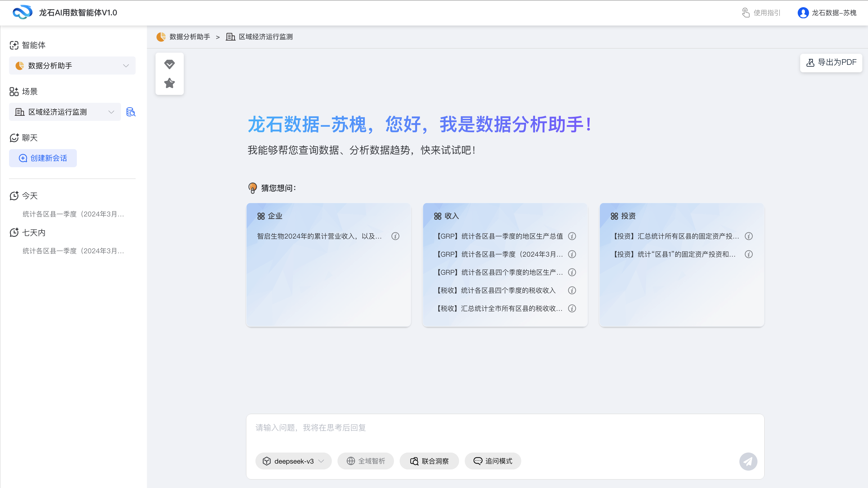The width and height of the screenshot is (868, 488).
Task: Click the send message icon
Action: (x=748, y=461)
